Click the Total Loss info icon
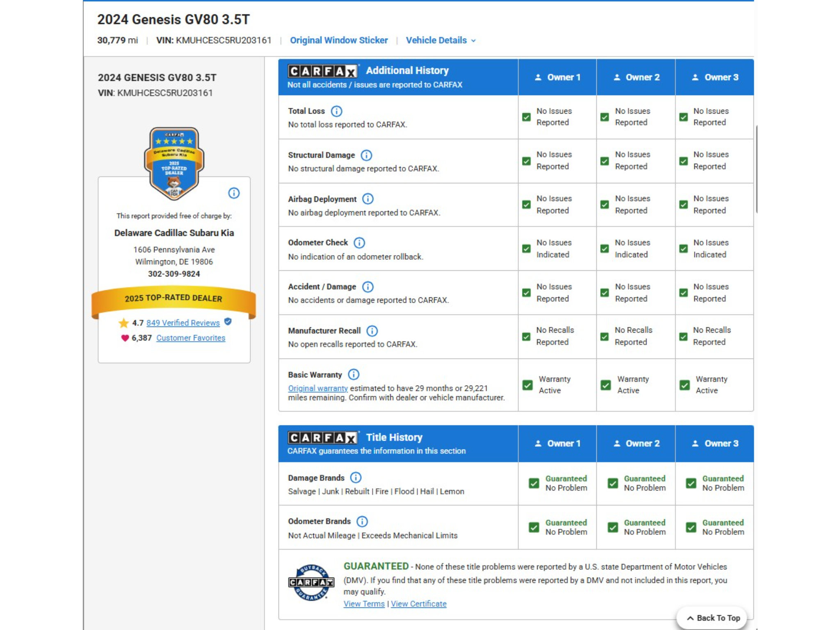840x630 pixels. pos(336,111)
